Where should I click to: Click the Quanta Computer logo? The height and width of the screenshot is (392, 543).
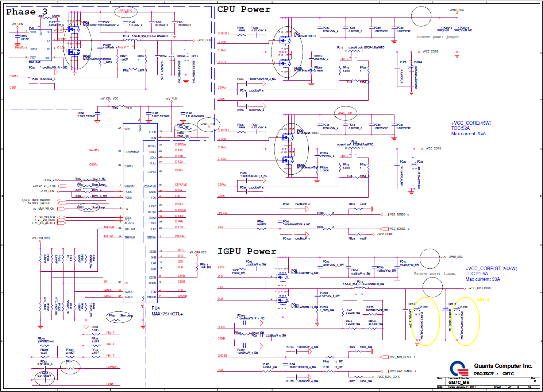(459, 368)
